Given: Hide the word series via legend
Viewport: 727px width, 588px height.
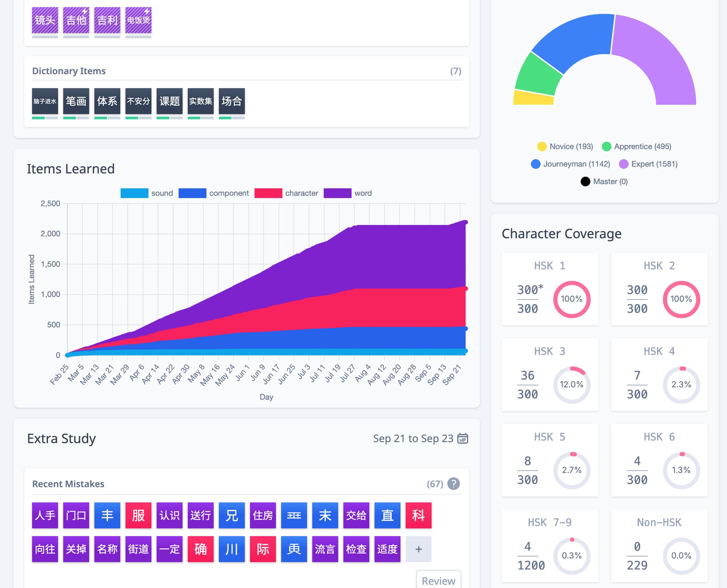Looking at the screenshot, I should [348, 193].
